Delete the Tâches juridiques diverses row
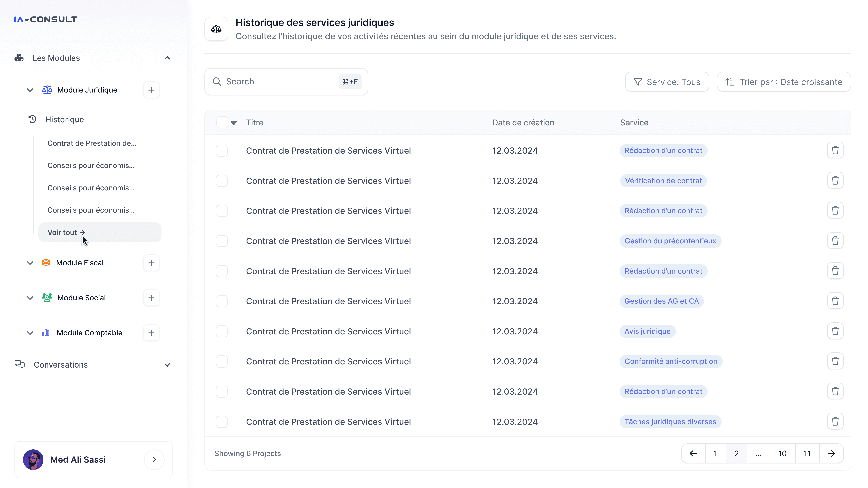868x488 pixels. 835,421
